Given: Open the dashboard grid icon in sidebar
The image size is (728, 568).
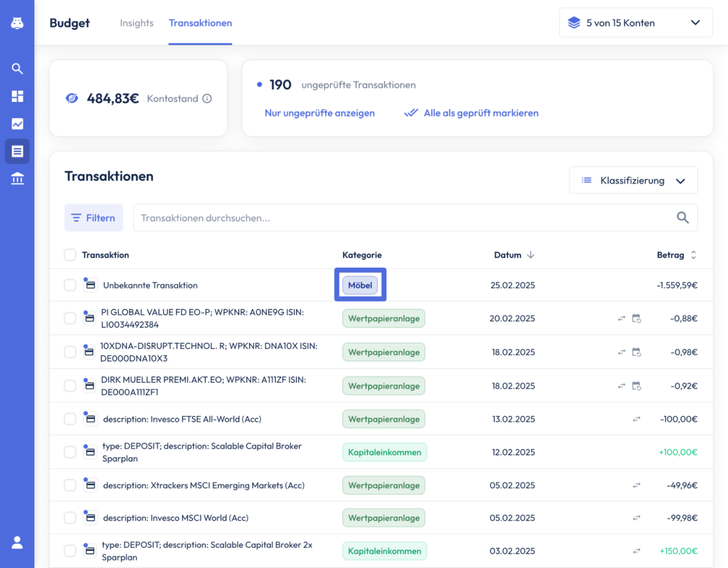Looking at the screenshot, I should 17,96.
